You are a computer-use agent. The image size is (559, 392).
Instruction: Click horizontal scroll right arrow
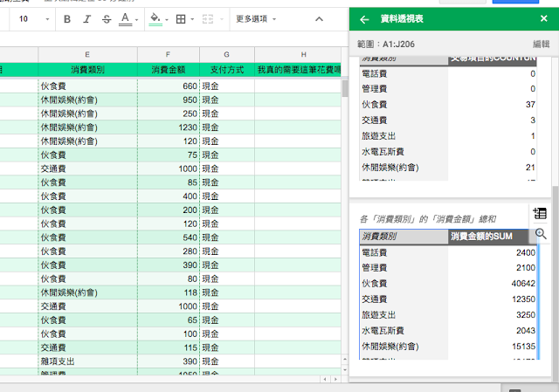335,379
